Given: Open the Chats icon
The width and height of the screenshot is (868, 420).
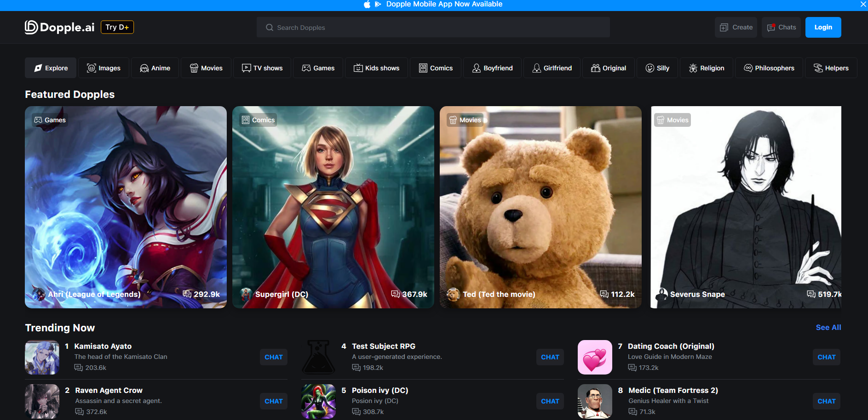Looking at the screenshot, I should [771, 27].
